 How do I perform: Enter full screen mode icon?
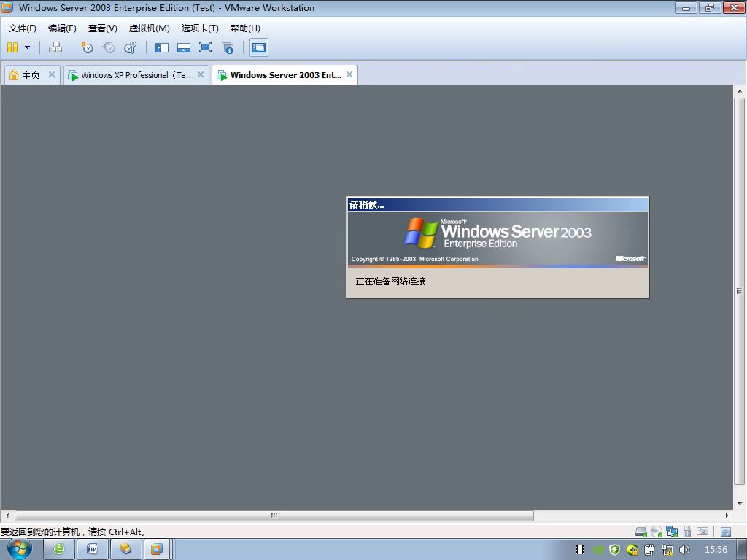[205, 47]
